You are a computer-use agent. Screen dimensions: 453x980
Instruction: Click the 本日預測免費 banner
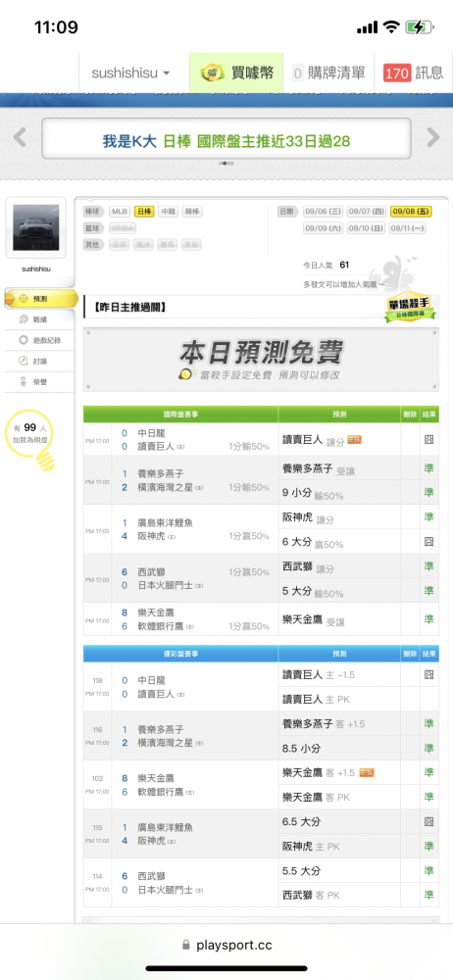pyautogui.click(x=261, y=360)
